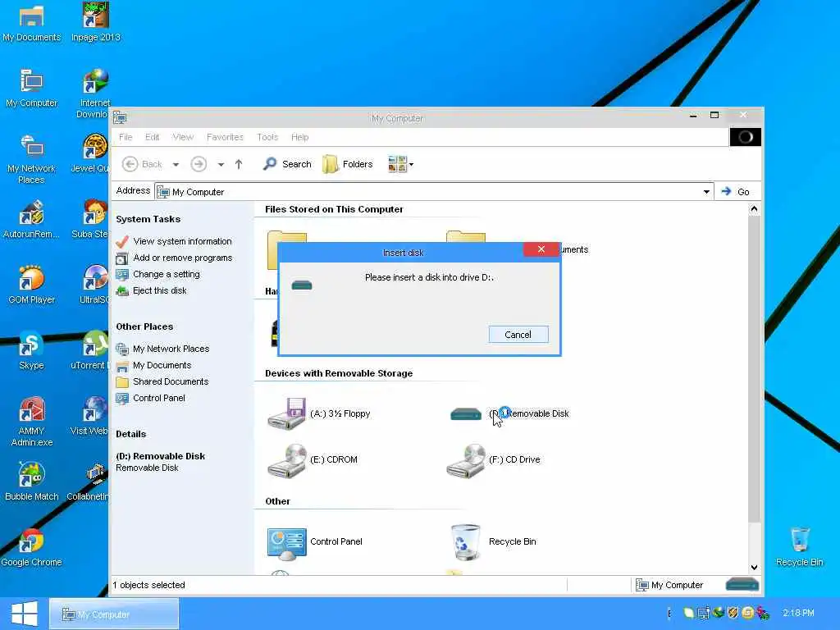The width and height of the screenshot is (840, 630).
Task: Select Recycle Bin in My Computer window
Action: (493, 542)
